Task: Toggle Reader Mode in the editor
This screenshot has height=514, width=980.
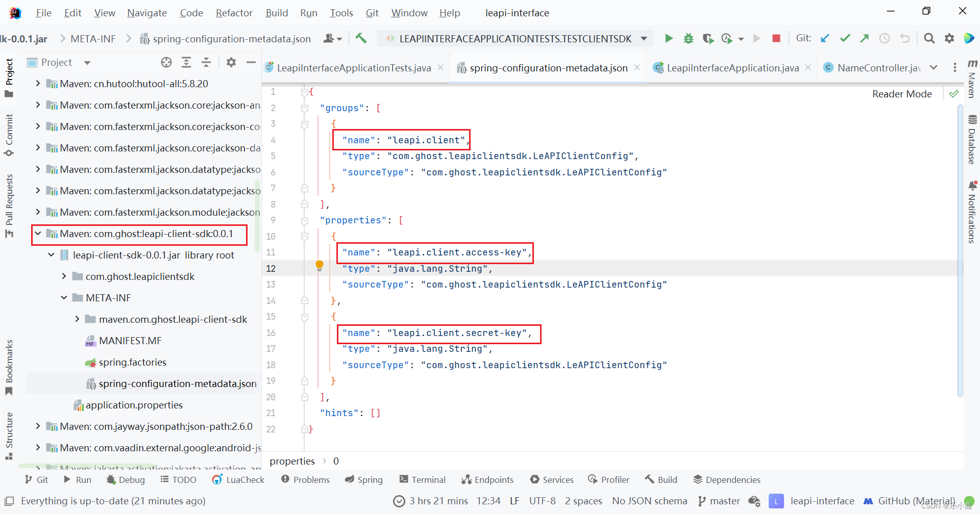Action: [901, 93]
